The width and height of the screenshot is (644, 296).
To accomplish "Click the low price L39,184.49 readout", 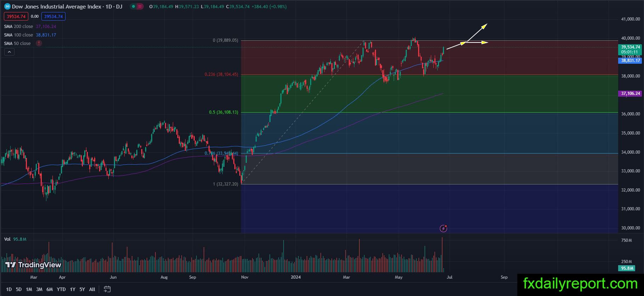I will tap(212, 6).
